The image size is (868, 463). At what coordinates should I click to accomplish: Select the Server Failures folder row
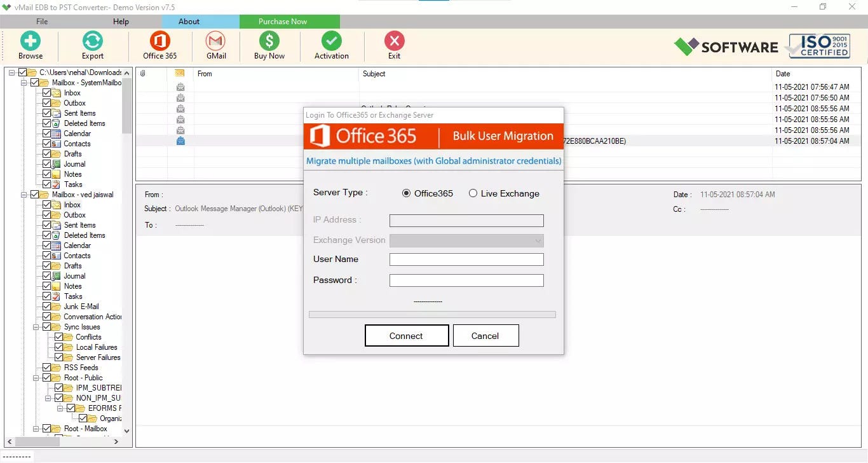(x=98, y=357)
